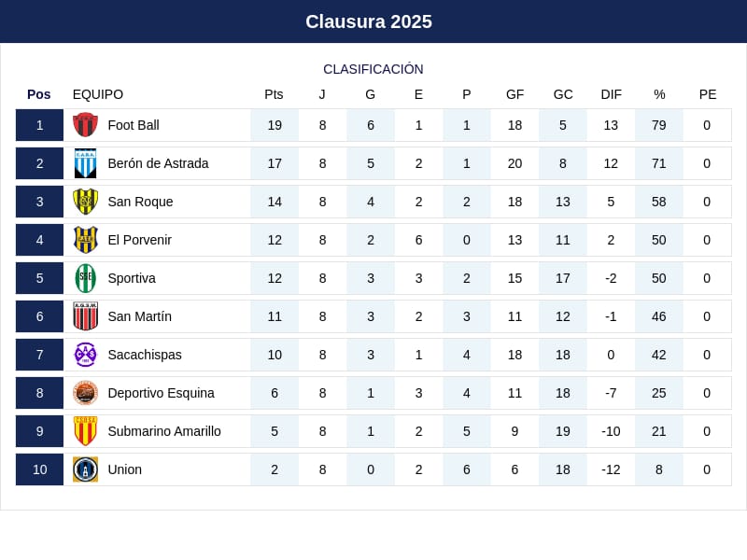Click the EQUIPO column header

98,94
